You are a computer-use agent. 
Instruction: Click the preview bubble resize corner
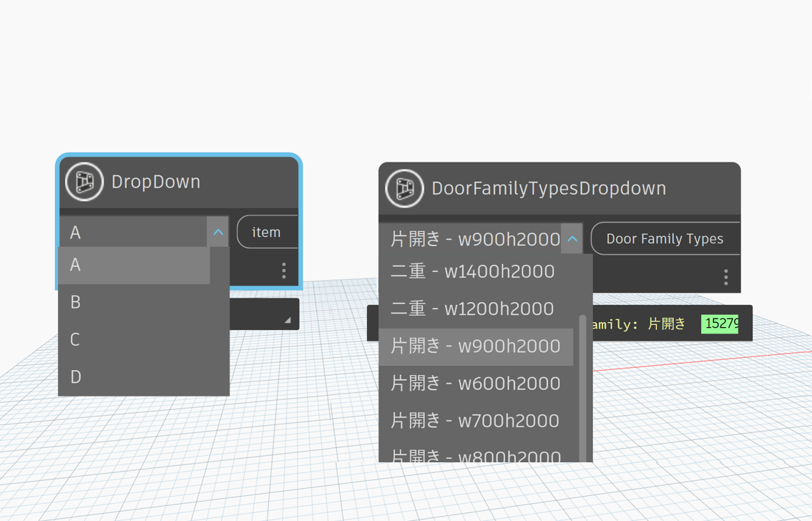(x=288, y=321)
